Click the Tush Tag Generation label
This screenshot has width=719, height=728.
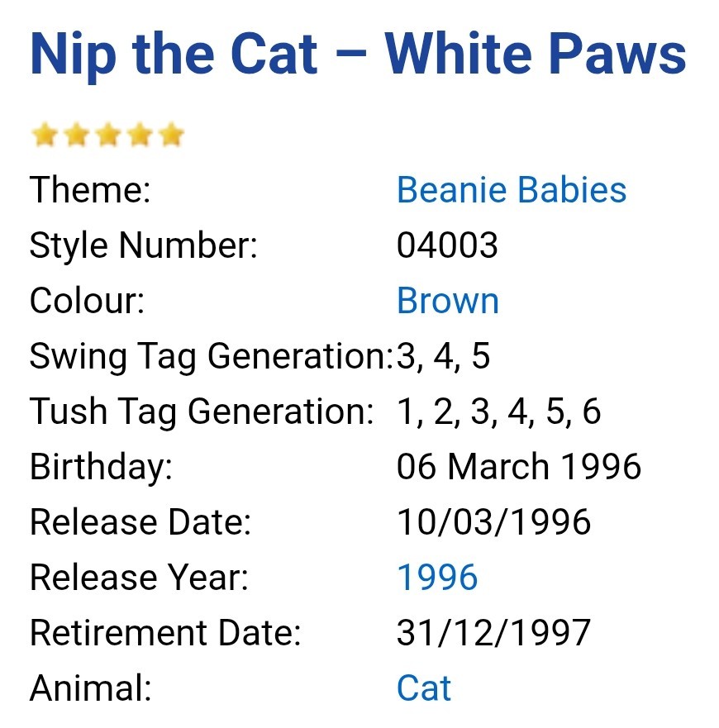click(x=202, y=412)
